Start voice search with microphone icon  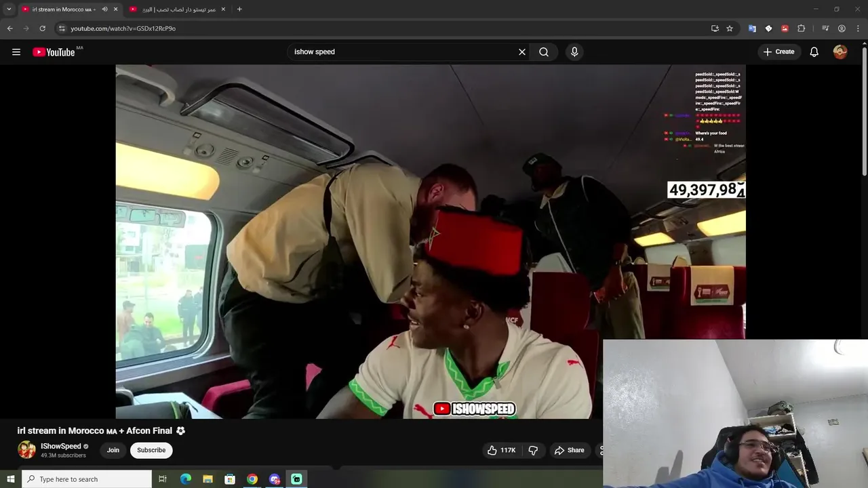click(x=574, y=52)
